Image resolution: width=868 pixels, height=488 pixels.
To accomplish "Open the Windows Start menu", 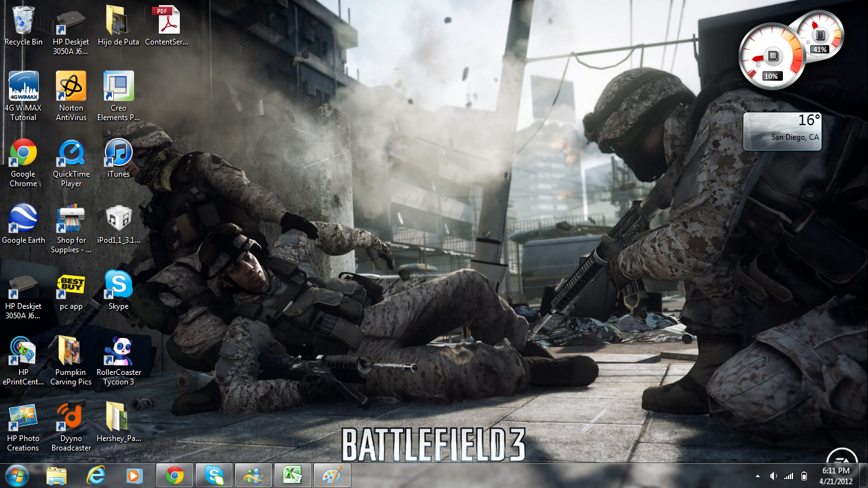I will point(17,475).
